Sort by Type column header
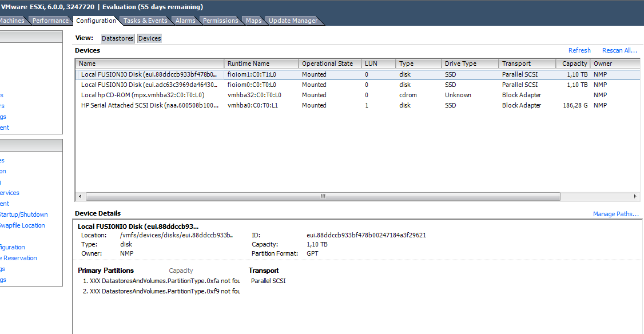 coord(419,63)
